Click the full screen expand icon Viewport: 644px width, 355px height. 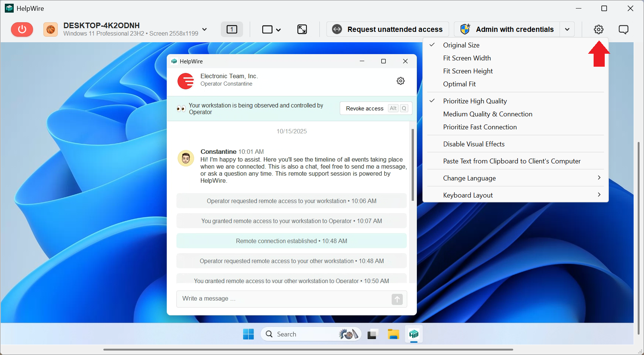(x=302, y=29)
